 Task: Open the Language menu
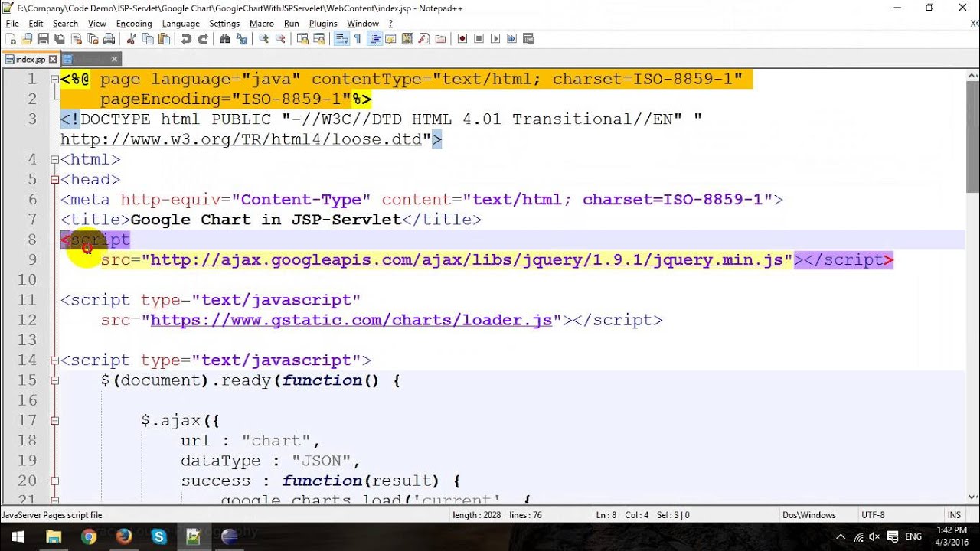coord(181,24)
